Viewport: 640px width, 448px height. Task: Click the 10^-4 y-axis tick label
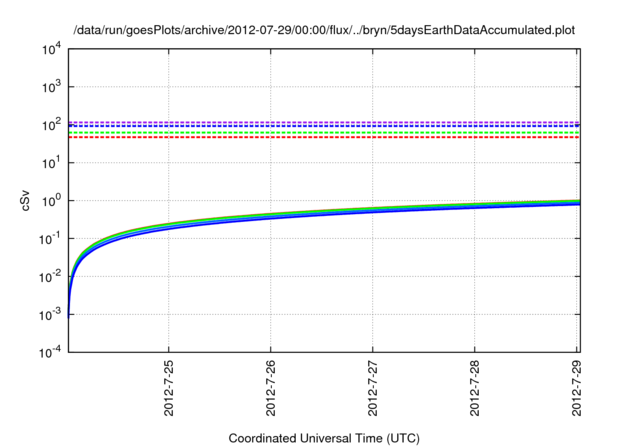click(50, 352)
